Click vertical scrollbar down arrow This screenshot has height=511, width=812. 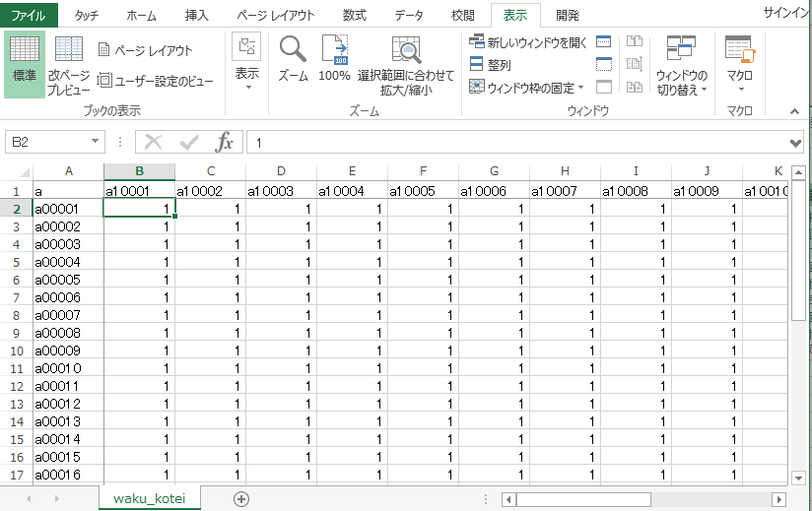click(x=798, y=479)
